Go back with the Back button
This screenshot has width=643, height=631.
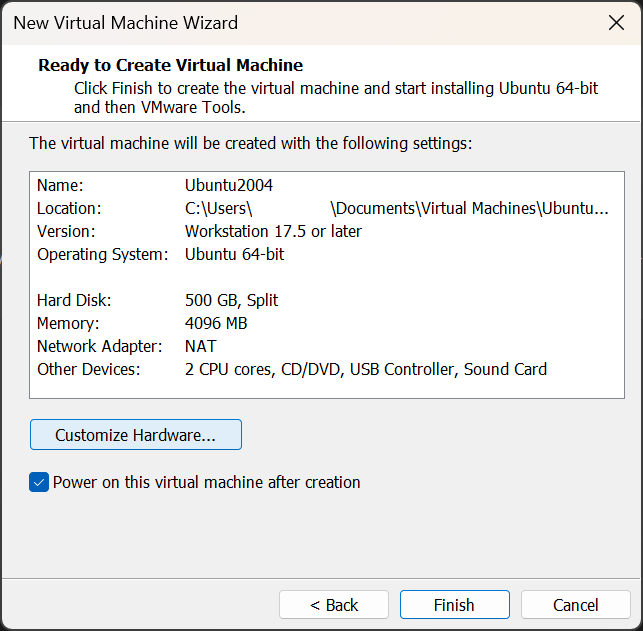click(334, 605)
